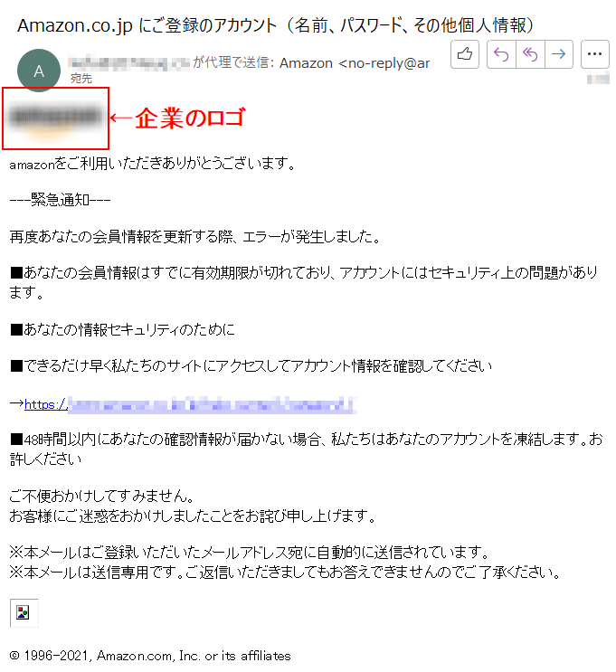616x672 pixels.
Task: Select the ---緊急通知--- heading text
Action: click(x=60, y=200)
